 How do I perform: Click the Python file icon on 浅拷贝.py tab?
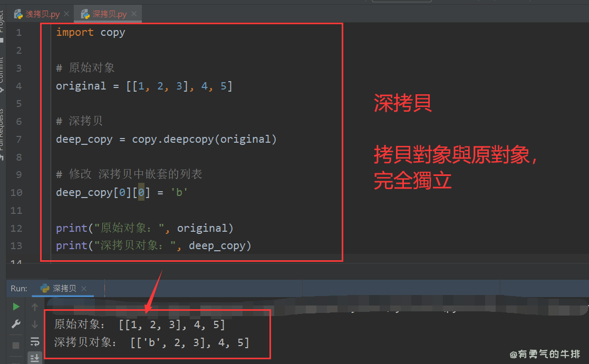[18, 14]
